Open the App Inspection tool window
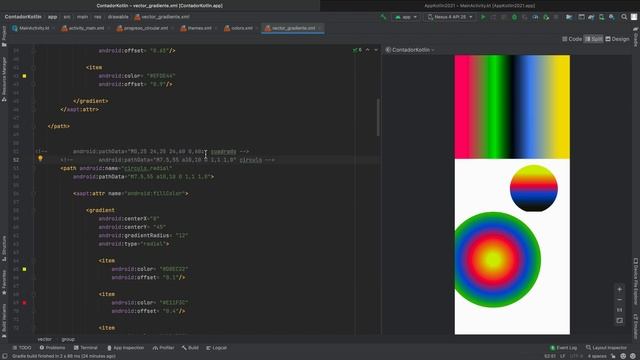 125,348
